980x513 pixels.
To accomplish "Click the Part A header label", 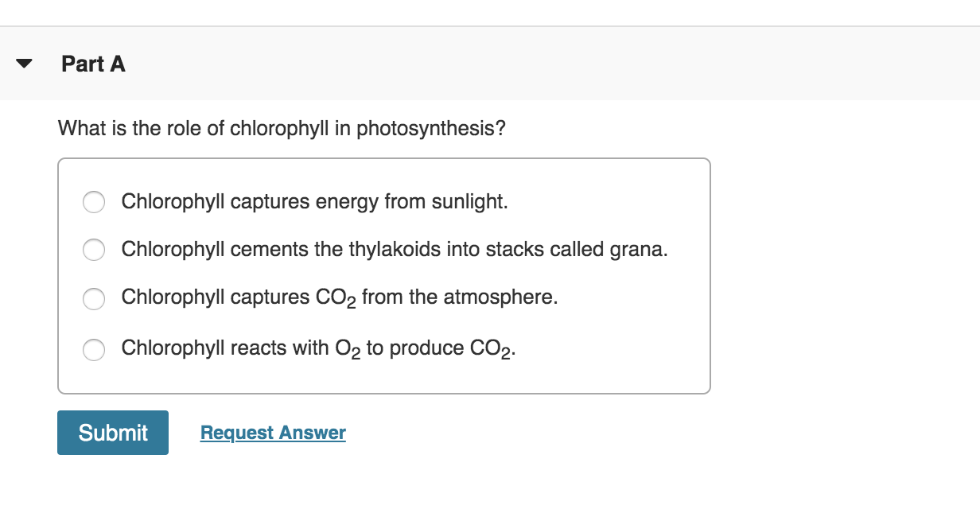I will coord(93,64).
